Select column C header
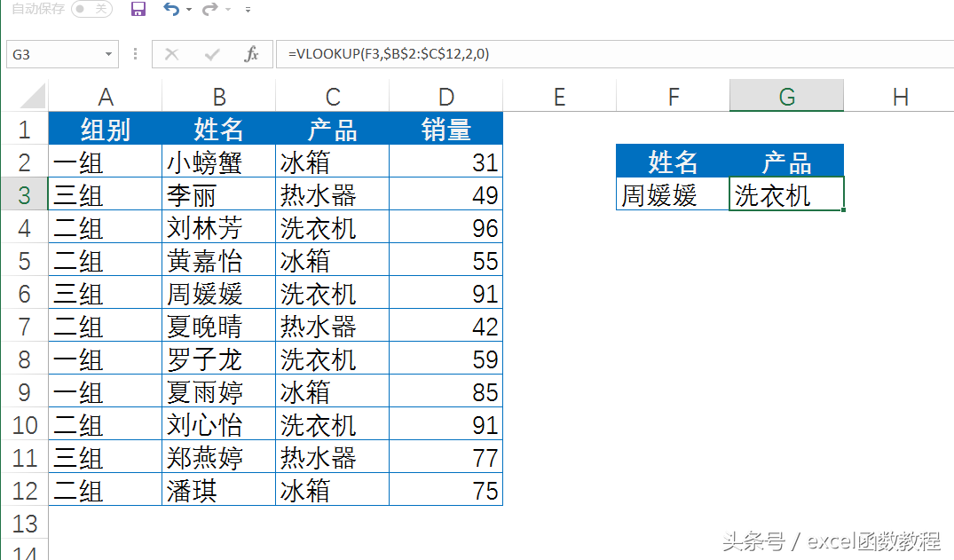 tap(332, 96)
